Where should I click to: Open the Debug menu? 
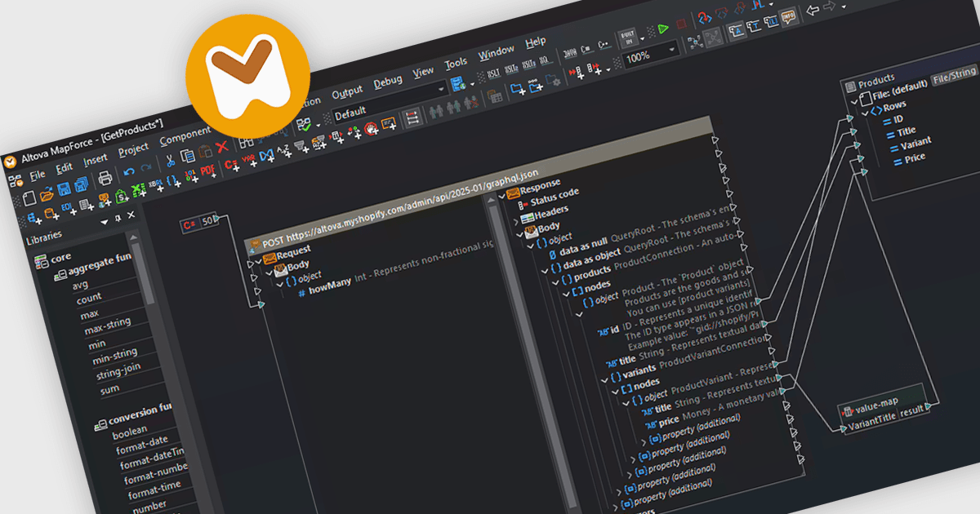point(388,81)
